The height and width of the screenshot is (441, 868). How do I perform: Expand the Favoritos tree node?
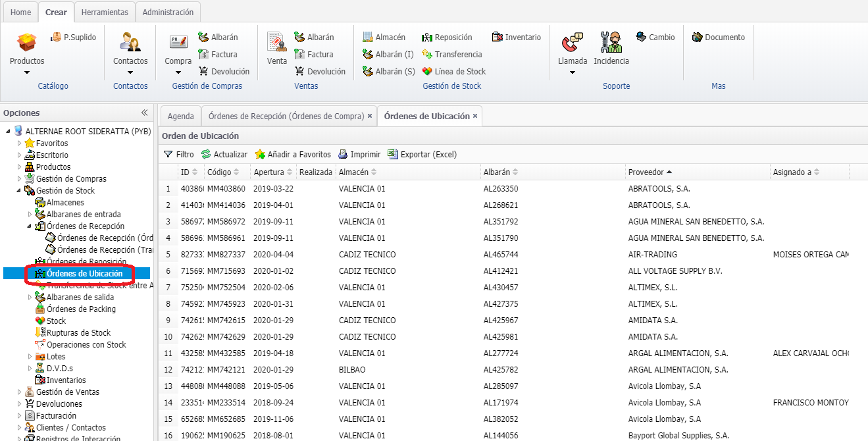[x=19, y=143]
